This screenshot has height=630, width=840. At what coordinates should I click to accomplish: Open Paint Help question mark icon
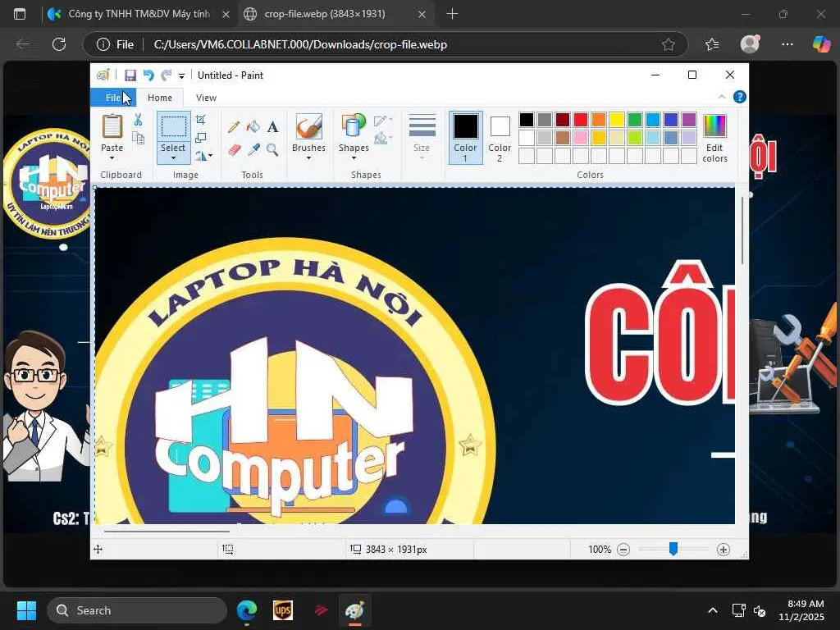point(739,97)
